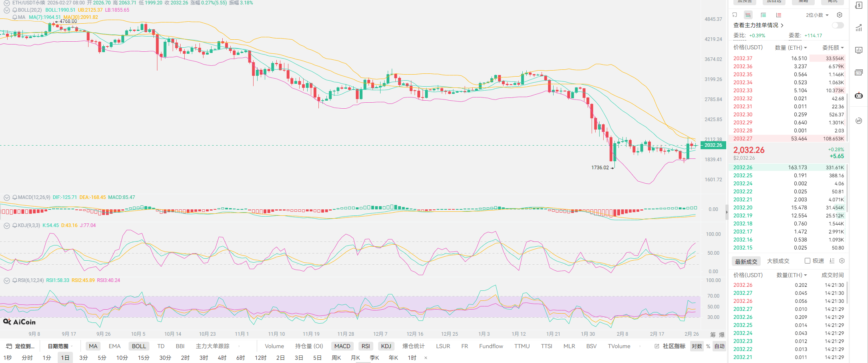This screenshot has height=363, width=868.
Task: Open recent trades settings hexagon icon
Action: pos(842,261)
